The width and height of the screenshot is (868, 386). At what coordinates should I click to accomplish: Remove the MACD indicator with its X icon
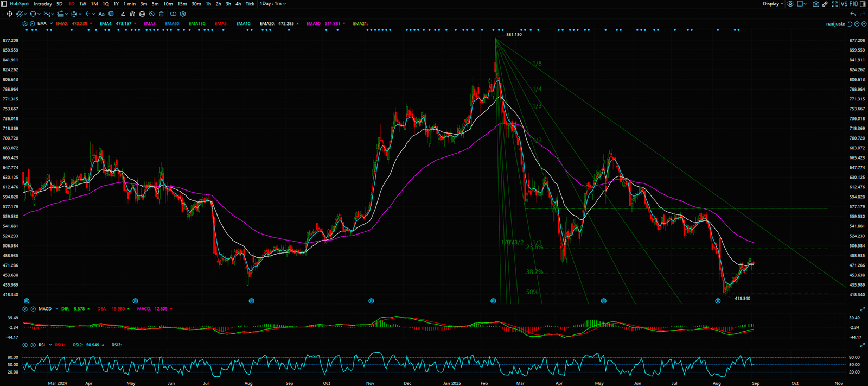[x=33, y=309]
